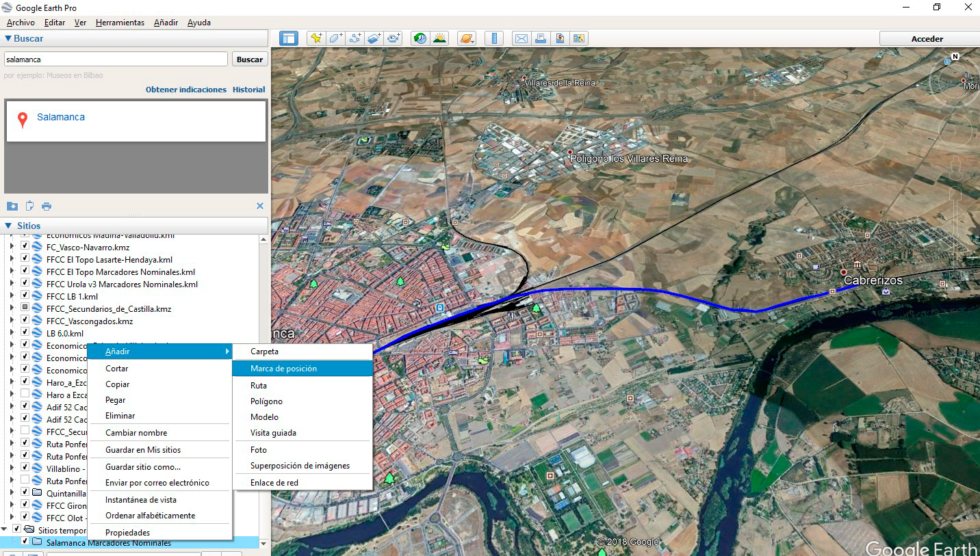Open the Obtener indicaciones link

click(186, 90)
